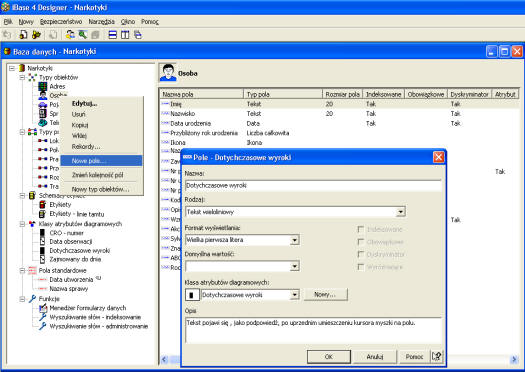
Task: Click the context help icon beside Pomoc
Action: click(x=437, y=357)
